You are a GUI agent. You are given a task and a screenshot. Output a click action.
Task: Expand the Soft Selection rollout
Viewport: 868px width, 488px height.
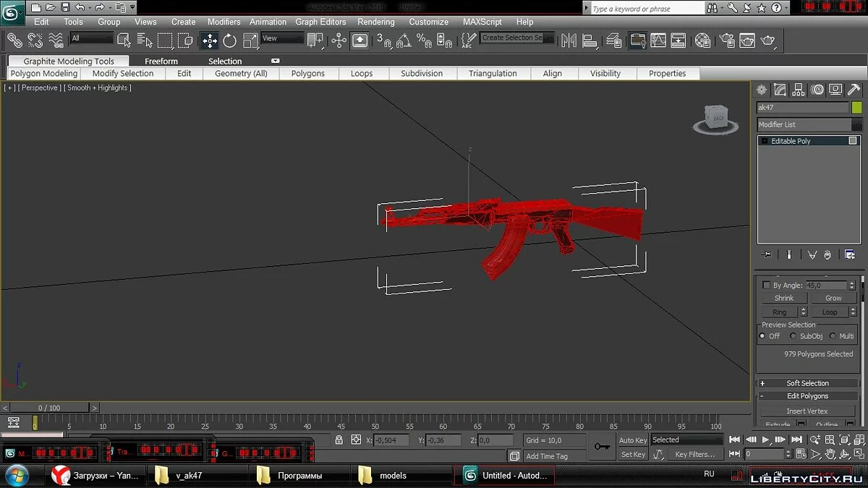coord(807,383)
